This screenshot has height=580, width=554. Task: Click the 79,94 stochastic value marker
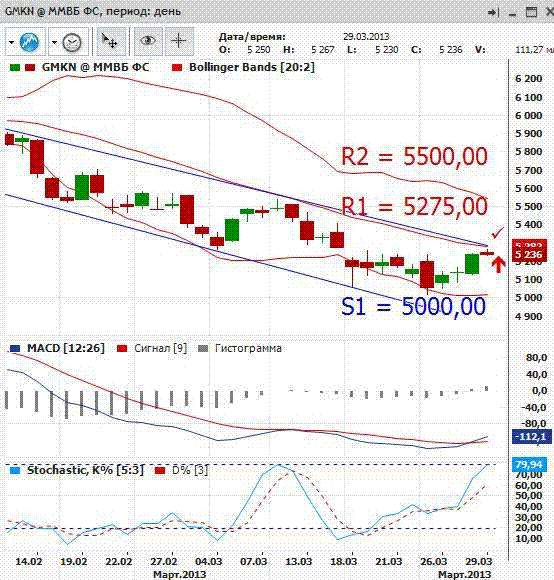[x=528, y=464]
